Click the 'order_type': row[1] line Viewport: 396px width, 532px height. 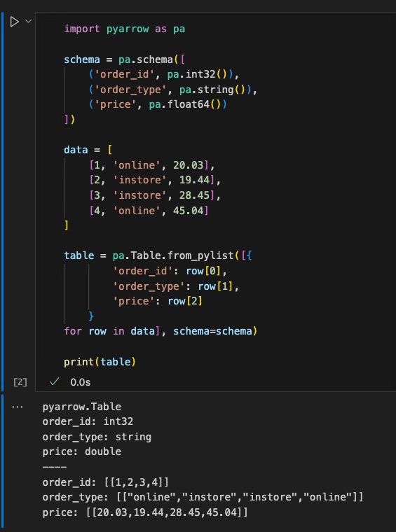point(176,286)
